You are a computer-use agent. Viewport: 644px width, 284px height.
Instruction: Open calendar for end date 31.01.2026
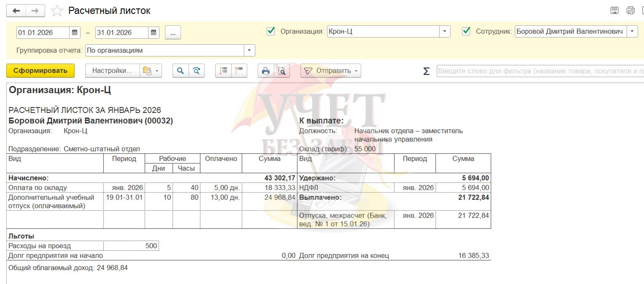click(154, 32)
